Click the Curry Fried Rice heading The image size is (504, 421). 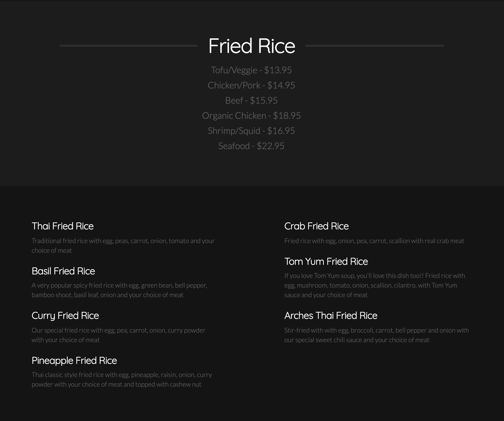click(65, 316)
